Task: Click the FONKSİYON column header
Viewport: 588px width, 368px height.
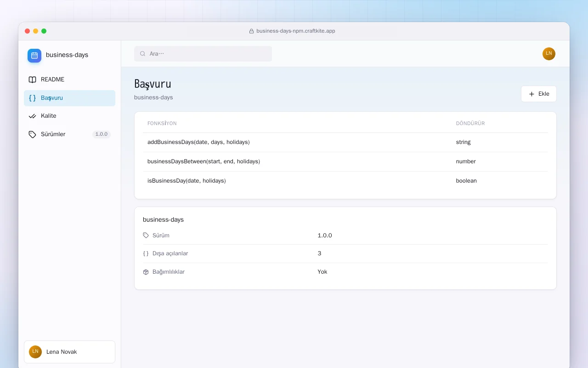Action: click(162, 124)
